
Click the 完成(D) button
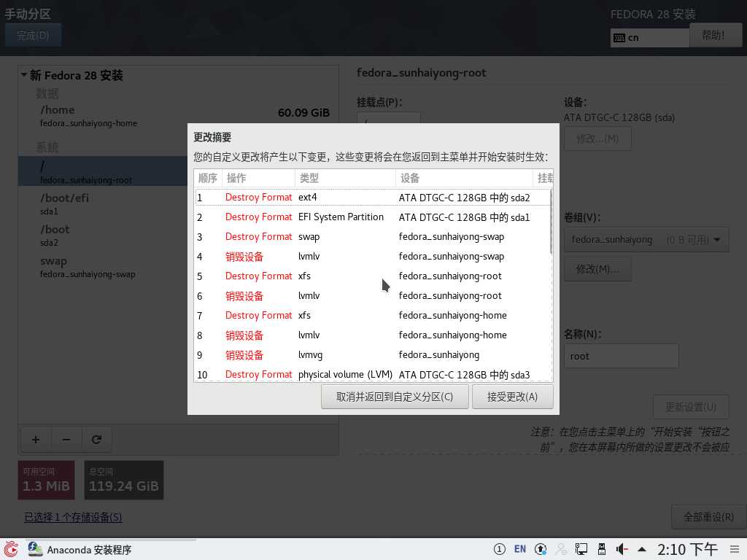click(34, 35)
